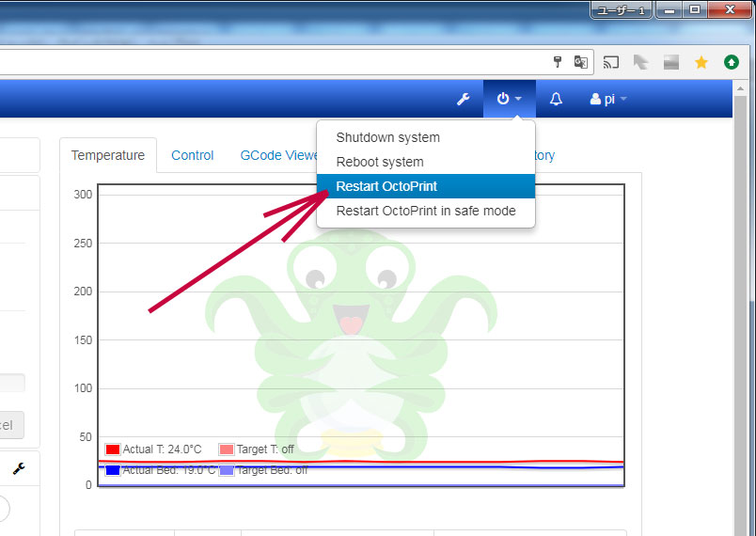Click the wrench icon in left sidebar

[x=19, y=468]
